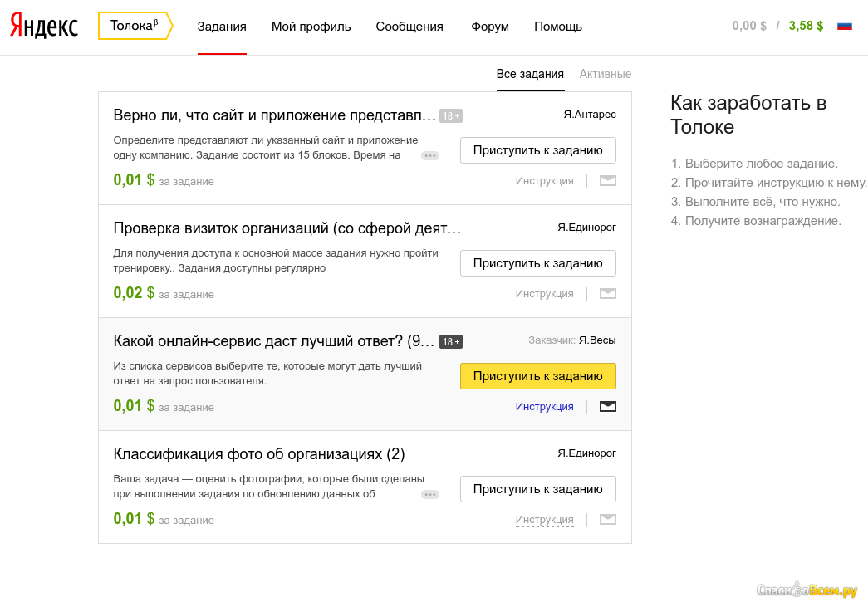Open the Толока beta badge
This screenshot has height=607, width=868.
(135, 26)
